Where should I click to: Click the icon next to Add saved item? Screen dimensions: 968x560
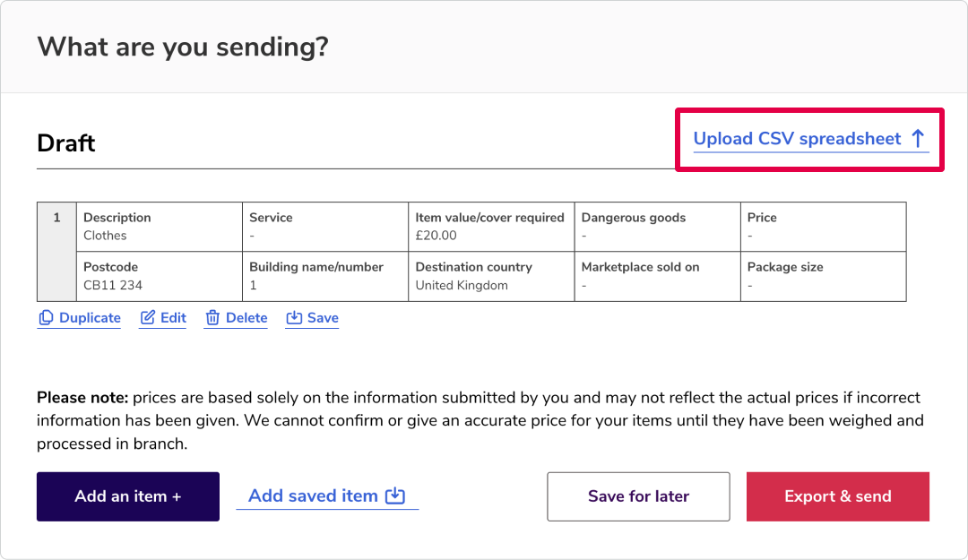click(395, 495)
